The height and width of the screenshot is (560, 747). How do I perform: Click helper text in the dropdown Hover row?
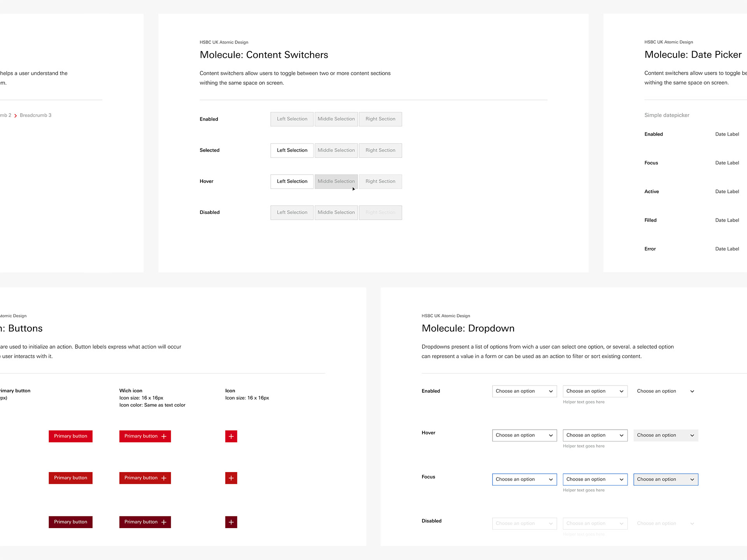(584, 446)
